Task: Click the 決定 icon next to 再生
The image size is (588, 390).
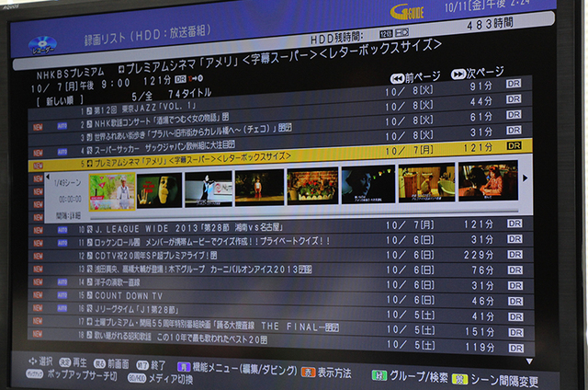Action: [65, 362]
